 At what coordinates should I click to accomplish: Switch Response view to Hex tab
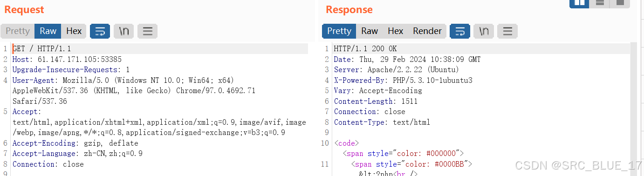pyautogui.click(x=395, y=31)
